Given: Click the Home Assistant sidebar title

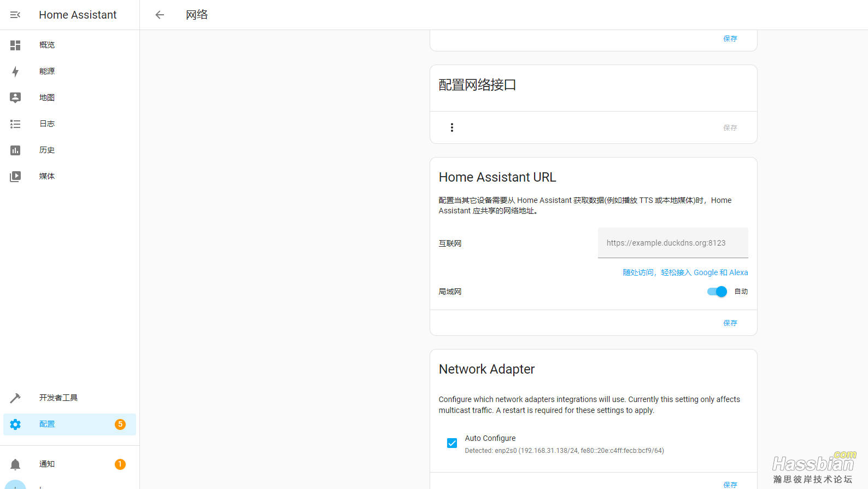Looking at the screenshot, I should (x=78, y=15).
